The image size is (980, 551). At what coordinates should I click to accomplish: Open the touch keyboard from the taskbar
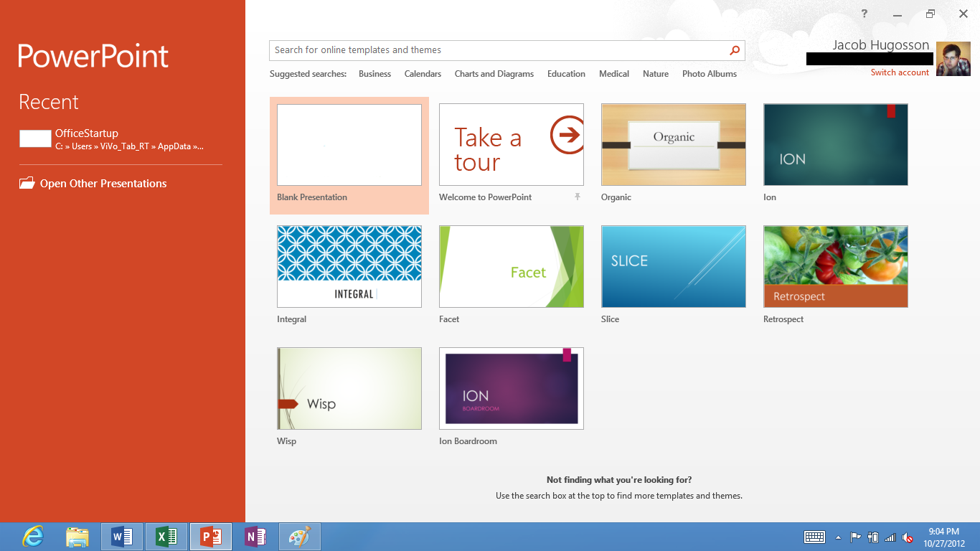pyautogui.click(x=814, y=537)
